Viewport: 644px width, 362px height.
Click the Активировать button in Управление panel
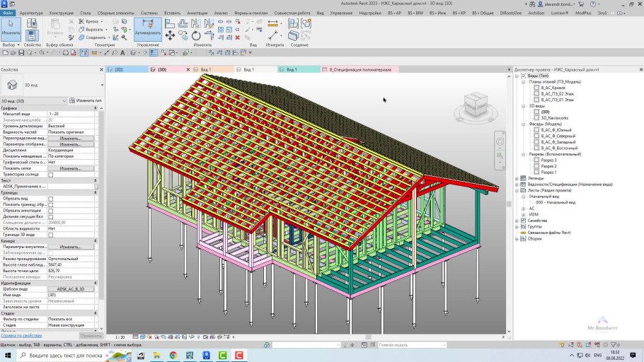click(147, 29)
